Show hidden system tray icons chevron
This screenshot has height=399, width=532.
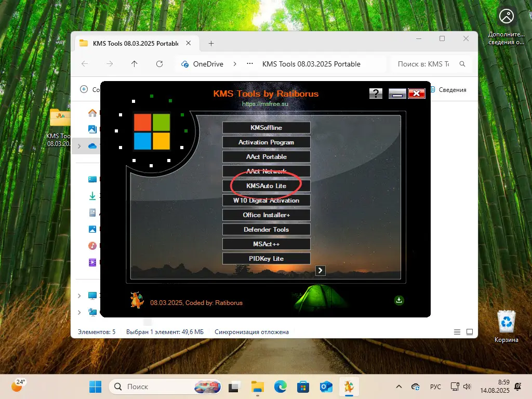(x=399, y=387)
